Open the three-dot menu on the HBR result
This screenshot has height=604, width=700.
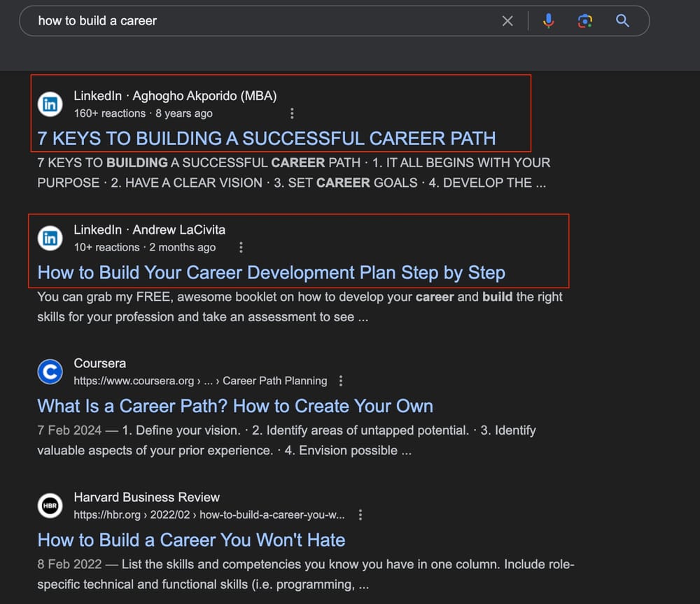click(360, 514)
